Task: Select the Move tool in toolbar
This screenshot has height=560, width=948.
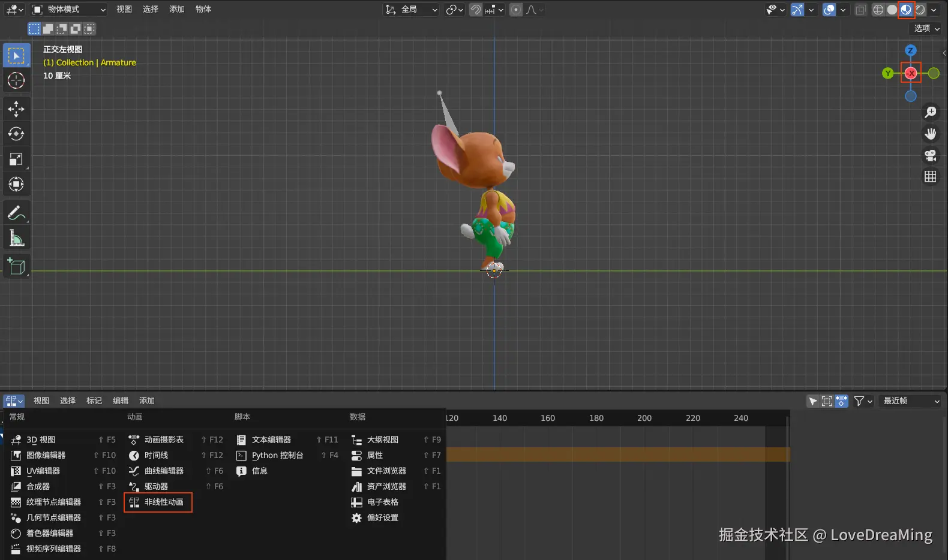Action: click(x=16, y=109)
